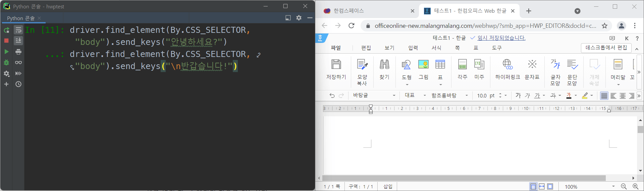Expand the 머리말 header dropdown
This screenshot has width=644, height=191.
(618, 84)
